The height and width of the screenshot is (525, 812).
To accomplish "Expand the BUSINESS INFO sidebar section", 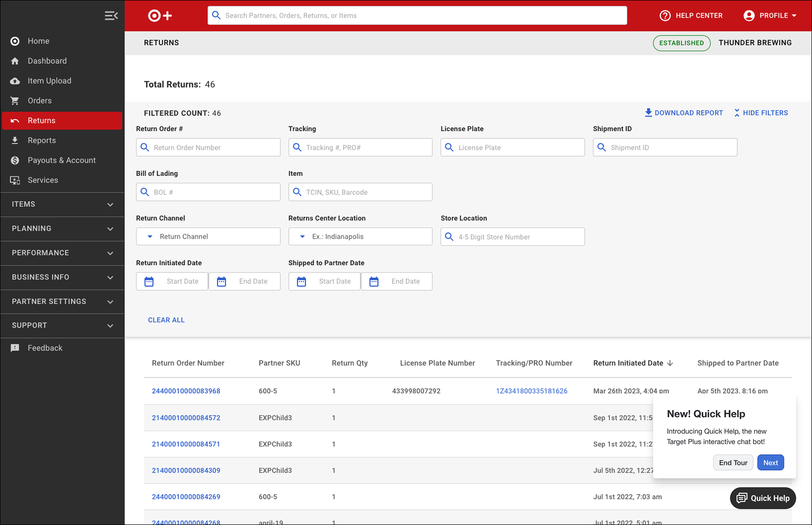I will click(63, 277).
